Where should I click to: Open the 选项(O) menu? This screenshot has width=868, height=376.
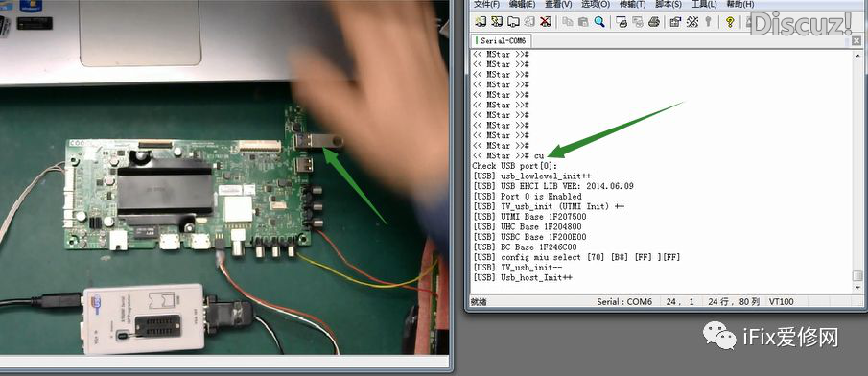(596, 4)
